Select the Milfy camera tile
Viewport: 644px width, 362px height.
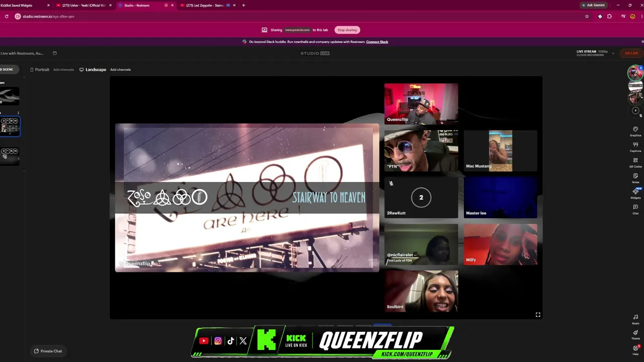501,244
